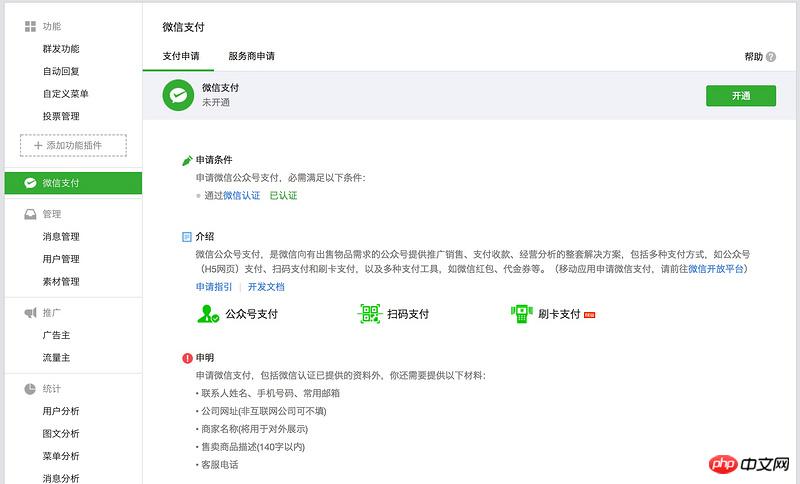Click the 扫码支付 label
800x484 pixels.
pyautogui.click(x=408, y=314)
